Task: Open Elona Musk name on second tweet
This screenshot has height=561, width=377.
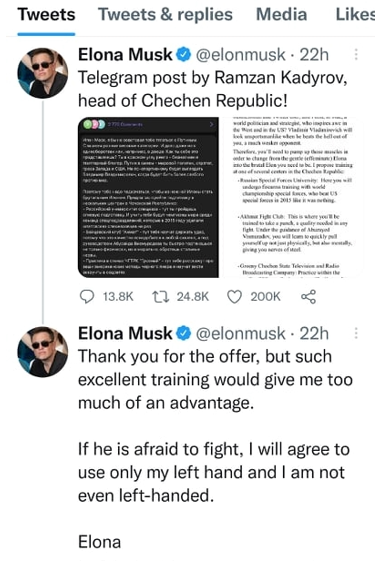Action: (x=125, y=333)
